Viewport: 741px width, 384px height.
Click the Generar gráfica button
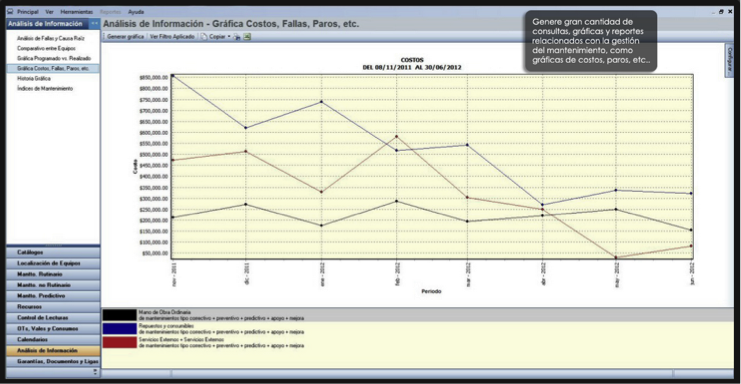point(125,36)
